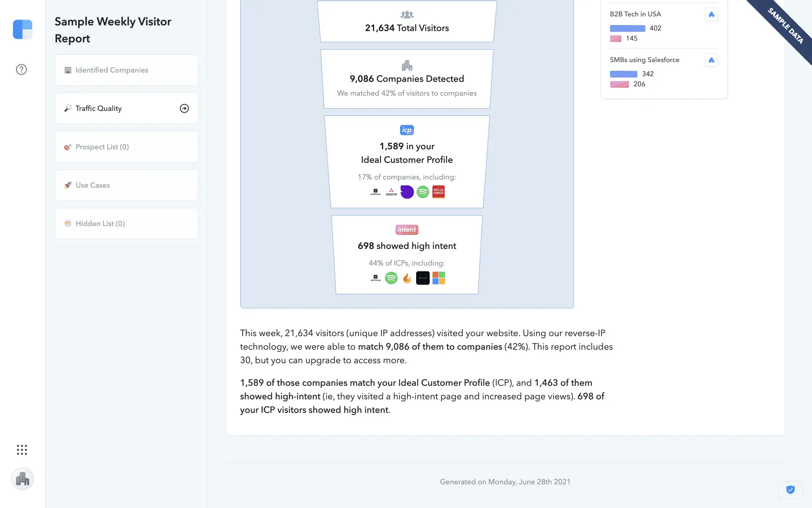This screenshot has width=812, height=508.
Task: Click the 9,086 Companies Detected funnel card
Action: click(407, 79)
